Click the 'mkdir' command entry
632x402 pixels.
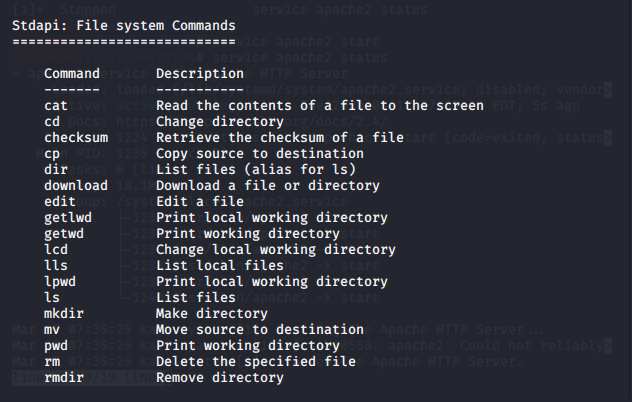point(64,314)
